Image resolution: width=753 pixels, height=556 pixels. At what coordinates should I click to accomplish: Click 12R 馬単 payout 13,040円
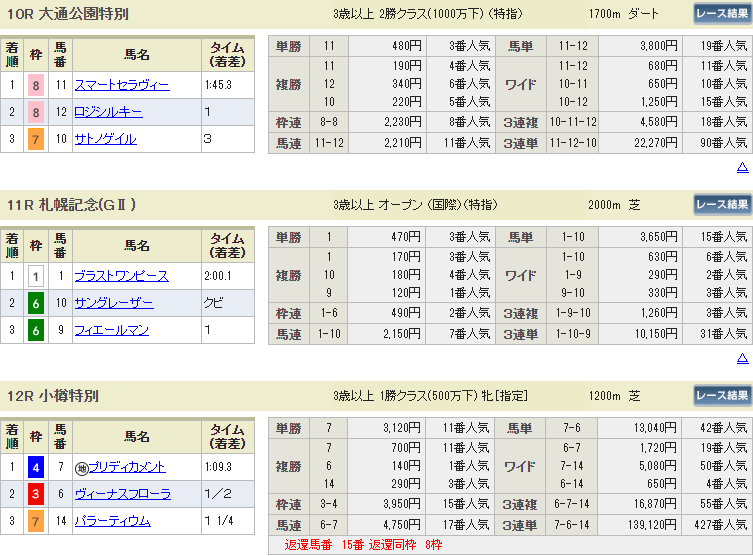[x=656, y=428]
